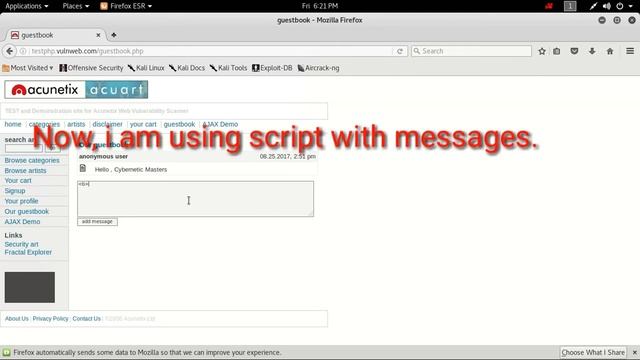640x360 pixels.
Task: Open AJAX Demo nav link at top
Action: tap(220, 124)
